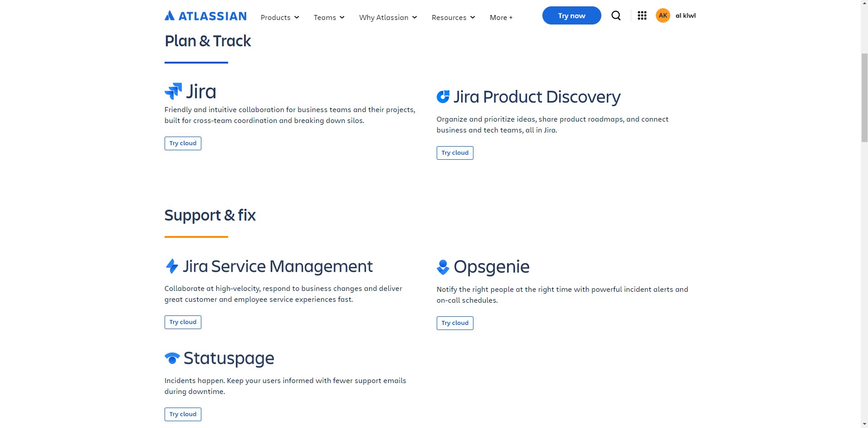This screenshot has width=868, height=428.
Task: Click the blue Try now button
Action: [x=572, y=15]
